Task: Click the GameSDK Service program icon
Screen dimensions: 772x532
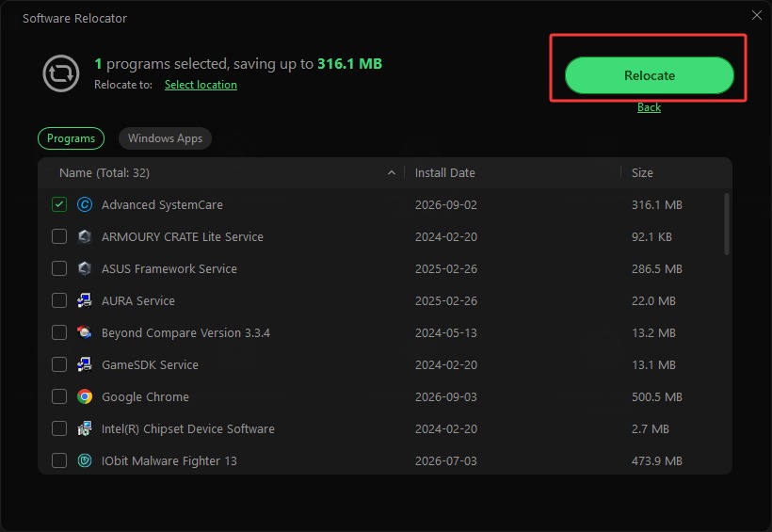Action: [x=85, y=364]
